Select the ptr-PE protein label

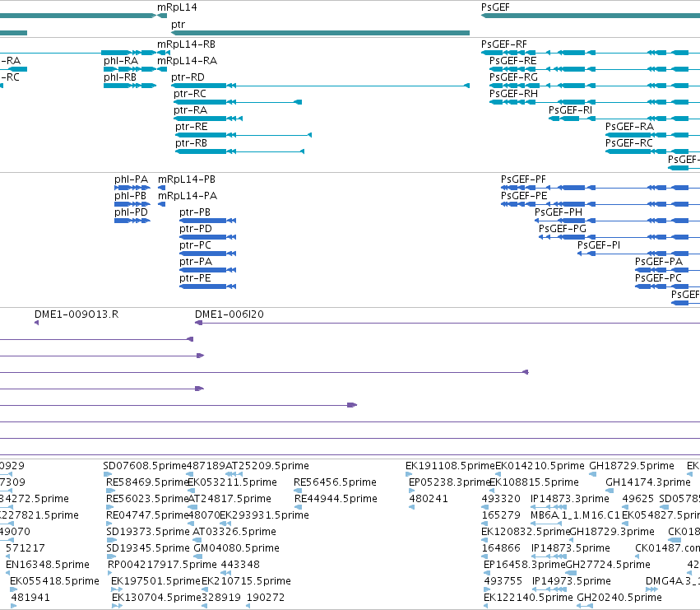[195, 278]
